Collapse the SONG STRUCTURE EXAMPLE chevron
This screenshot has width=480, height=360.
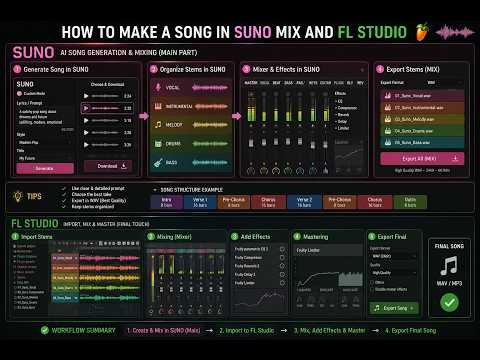pos(155,190)
